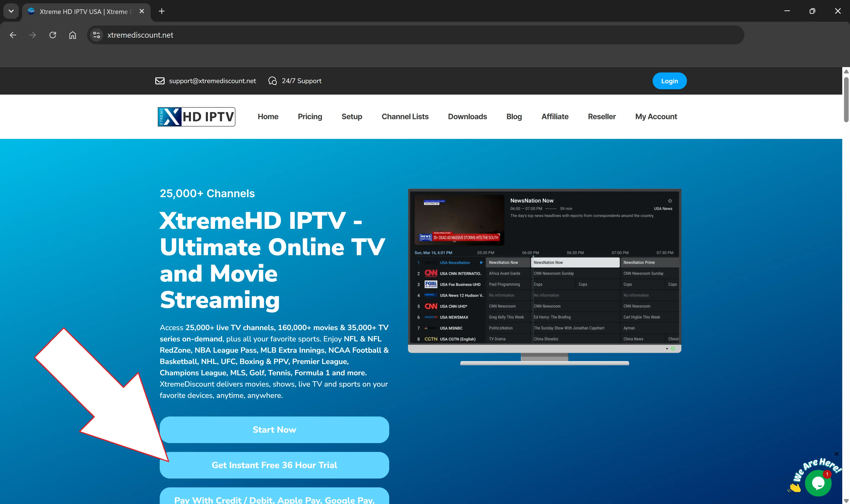Click the 24/7 Support chat bubble icon
The image size is (850, 504).
272,81
